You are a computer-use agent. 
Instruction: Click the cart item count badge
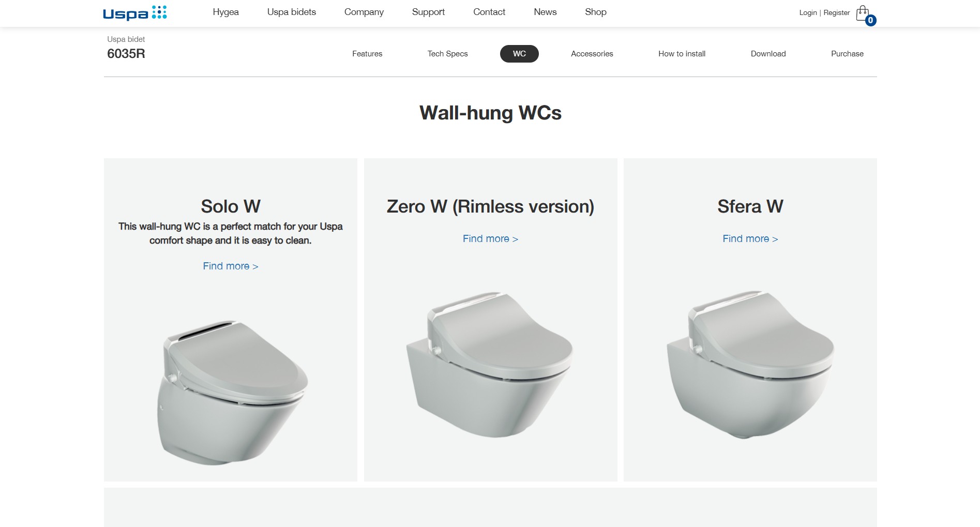[871, 20]
